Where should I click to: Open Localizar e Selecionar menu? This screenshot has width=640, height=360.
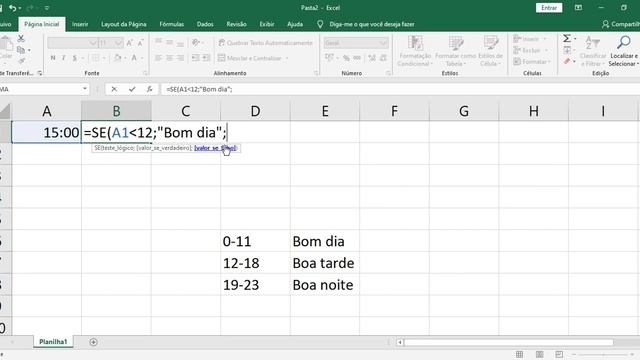pyautogui.click(x=623, y=51)
